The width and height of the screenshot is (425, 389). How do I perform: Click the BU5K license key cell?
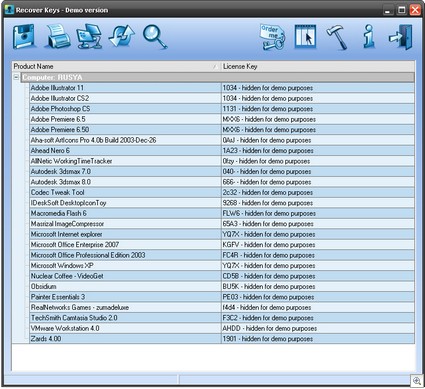pos(318,286)
